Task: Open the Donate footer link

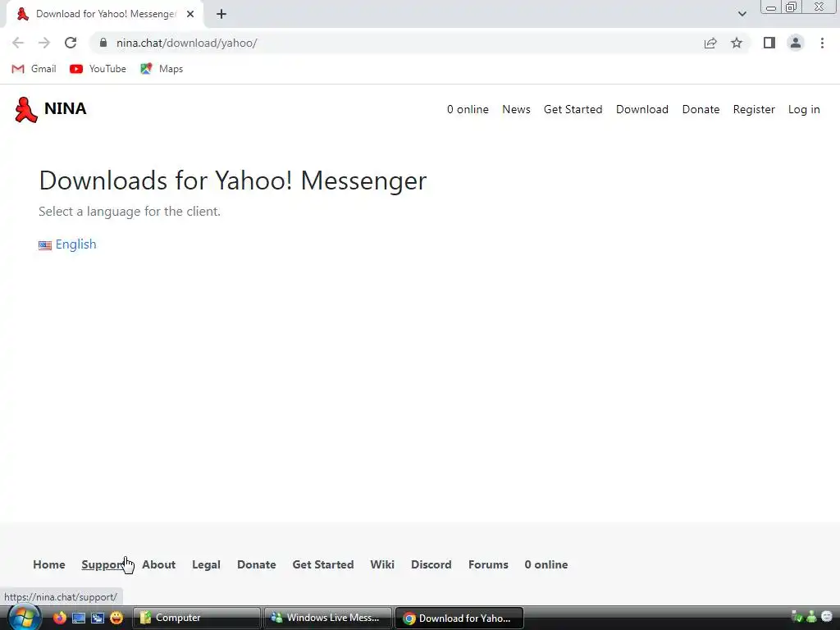Action: [256, 564]
